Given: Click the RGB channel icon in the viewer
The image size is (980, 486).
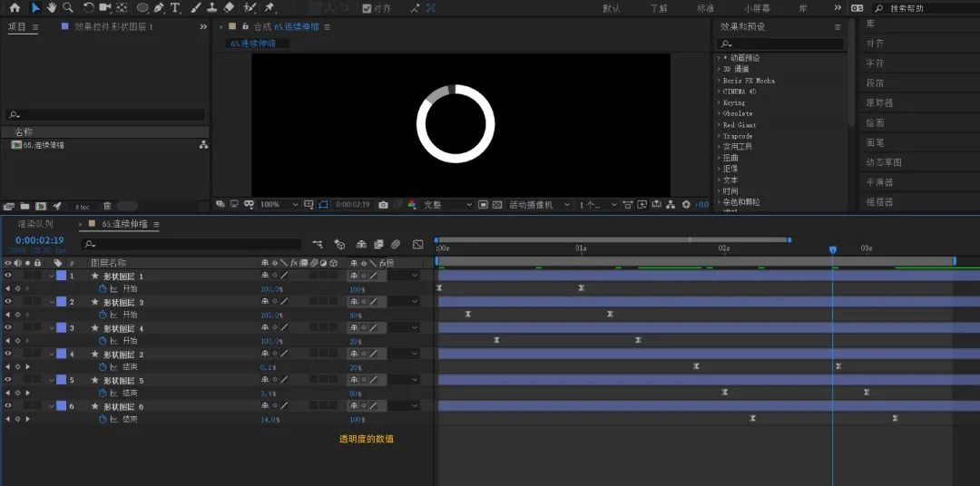Looking at the screenshot, I should tap(411, 204).
